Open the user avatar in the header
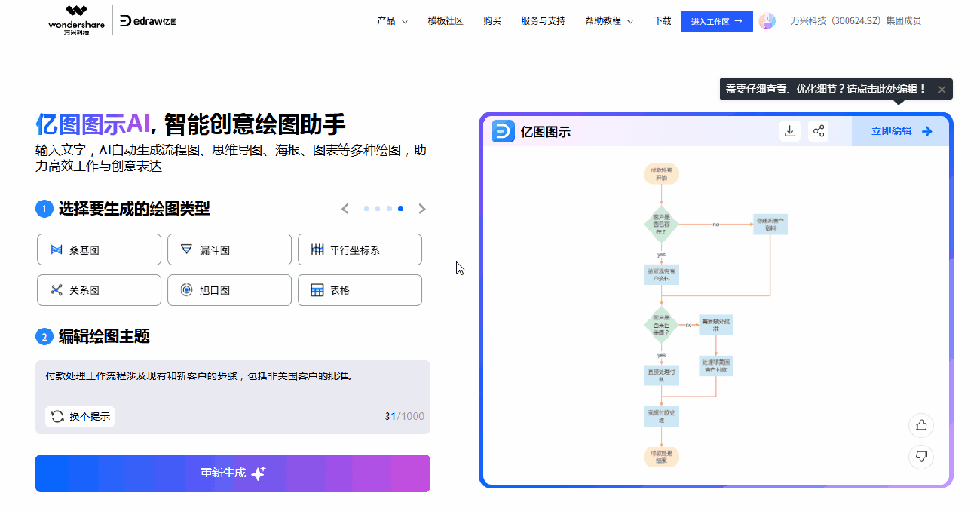 click(767, 21)
